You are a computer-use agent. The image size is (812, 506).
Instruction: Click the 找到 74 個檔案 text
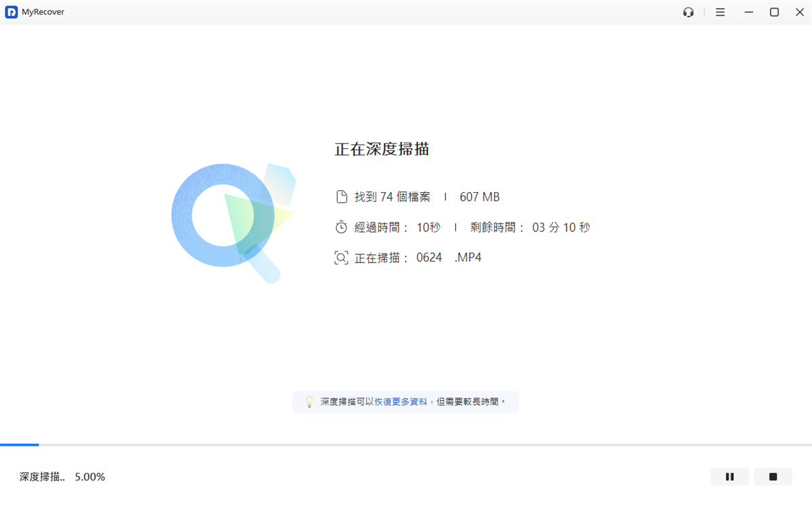pyautogui.click(x=392, y=197)
